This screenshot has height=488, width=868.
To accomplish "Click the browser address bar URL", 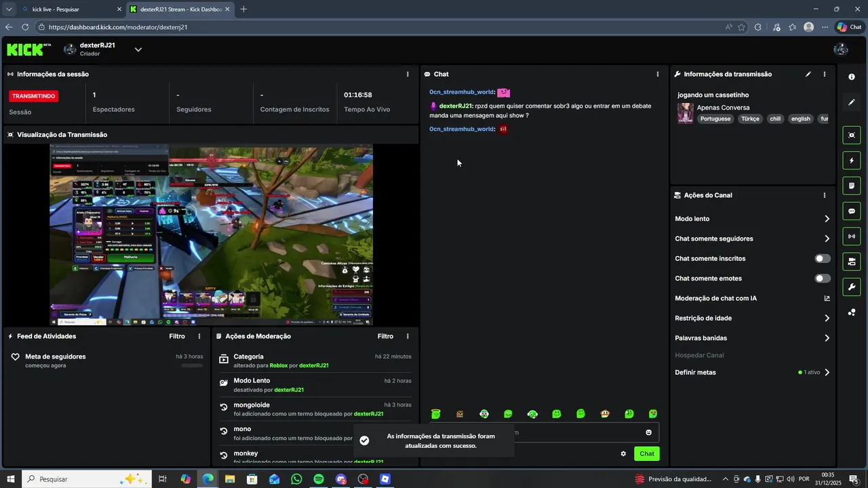I will pos(118,27).
